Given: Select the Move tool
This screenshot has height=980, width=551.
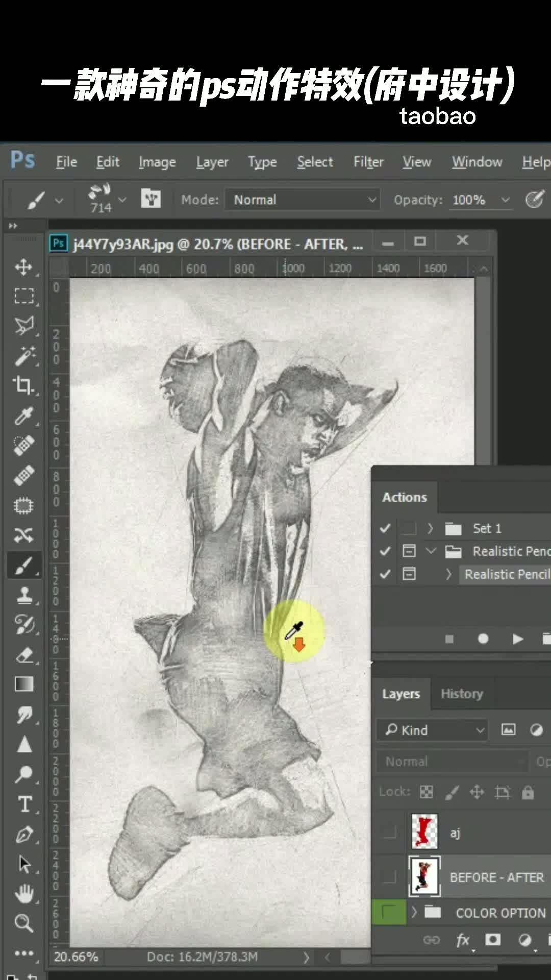Looking at the screenshot, I should (23, 267).
